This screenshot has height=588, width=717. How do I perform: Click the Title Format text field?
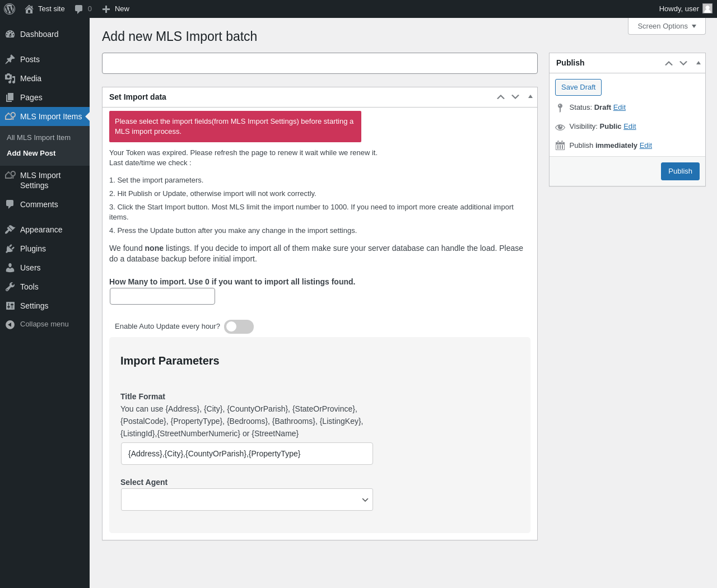[x=247, y=454]
